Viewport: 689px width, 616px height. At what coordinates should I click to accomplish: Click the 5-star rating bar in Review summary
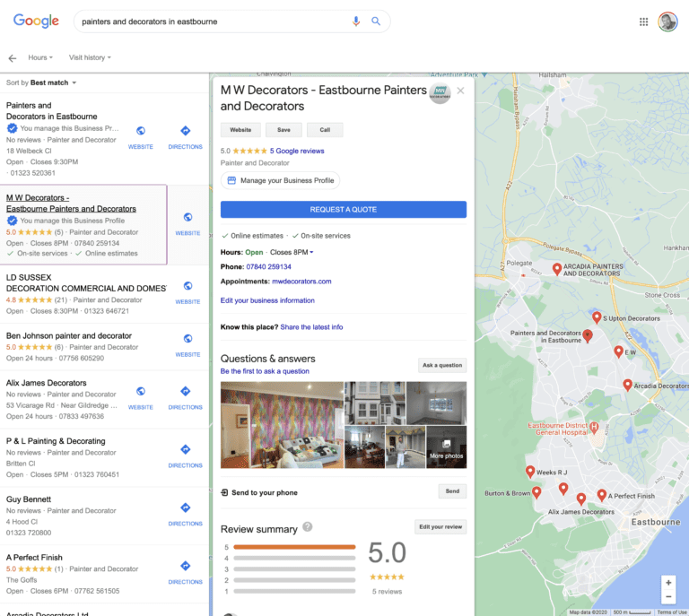[x=294, y=547]
